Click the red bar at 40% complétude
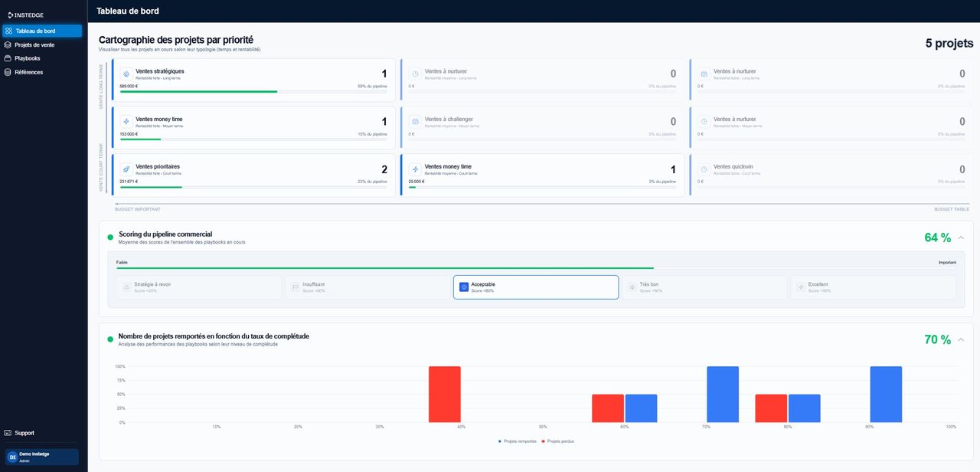 [445, 394]
